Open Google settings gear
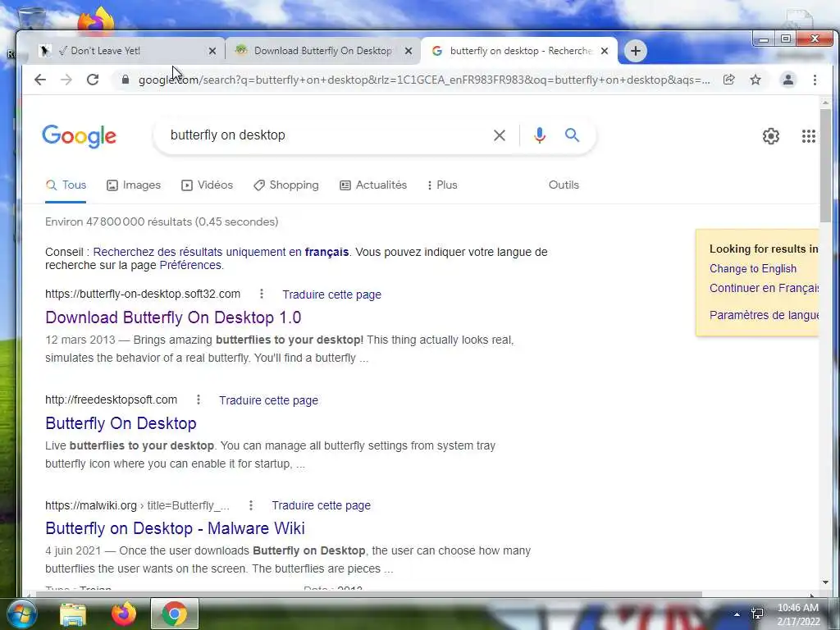 [771, 136]
